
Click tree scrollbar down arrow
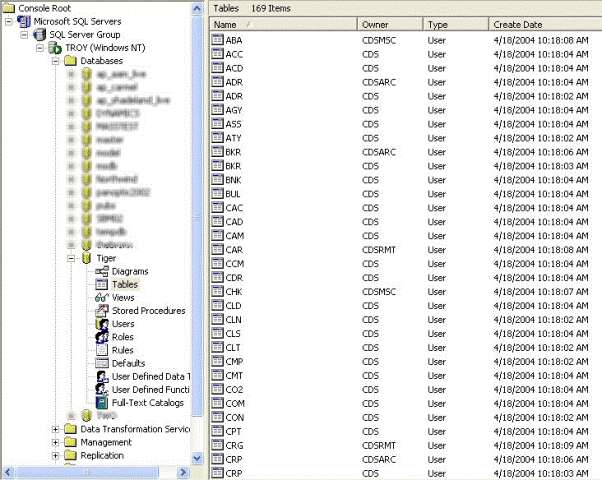pyautogui.click(x=197, y=458)
